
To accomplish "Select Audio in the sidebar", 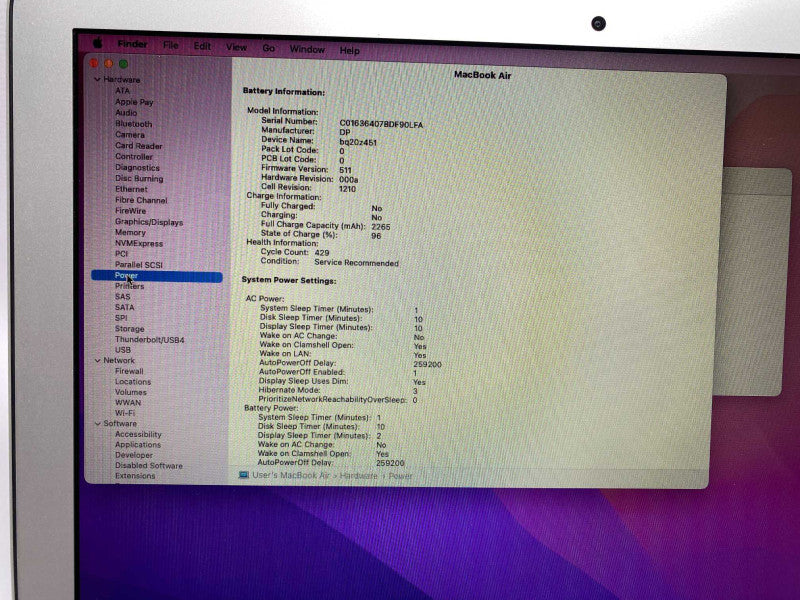I will 126,113.
